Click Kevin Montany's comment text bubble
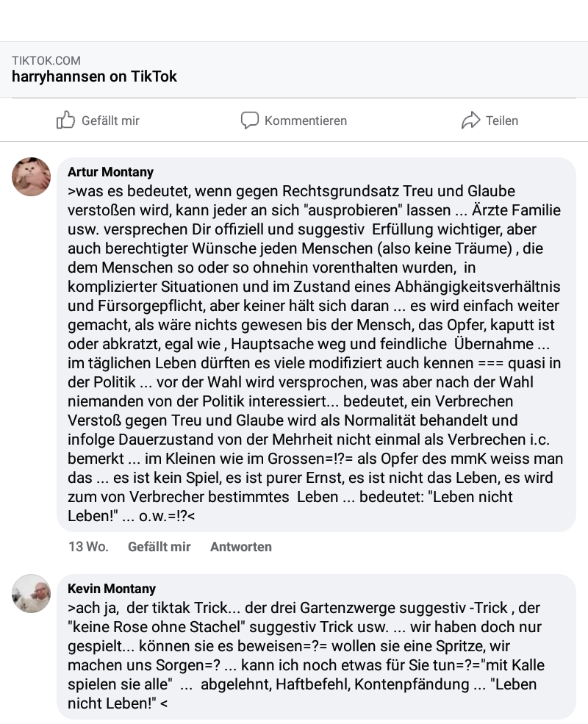Image resolution: width=588 pixels, height=724 pixels. (x=316, y=646)
